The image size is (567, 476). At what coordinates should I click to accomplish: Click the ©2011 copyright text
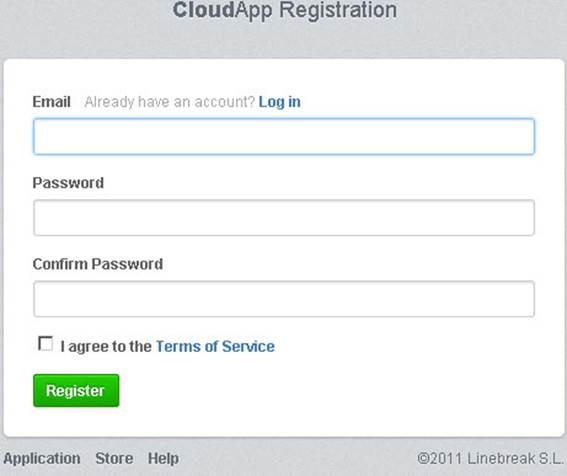pos(440,459)
